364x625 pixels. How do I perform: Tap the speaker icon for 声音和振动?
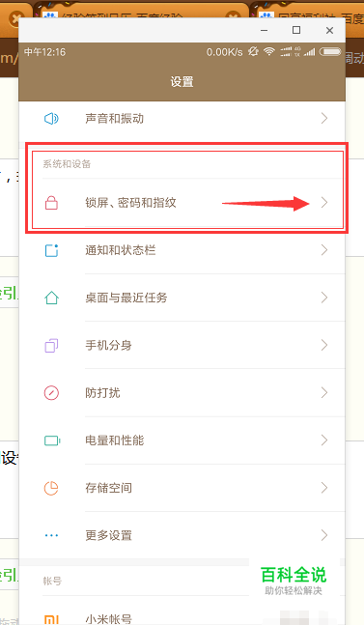click(x=51, y=119)
